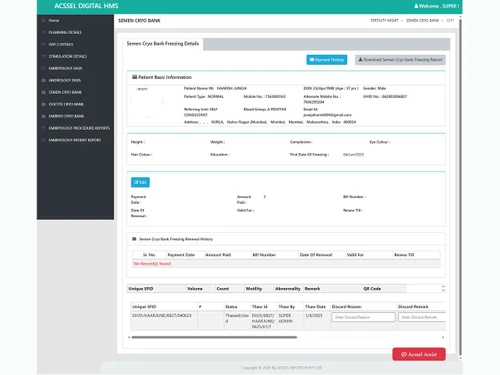Click the ACSSEL DIGITAL HMS title
Viewport: 500px width, 375px height.
[86, 6]
